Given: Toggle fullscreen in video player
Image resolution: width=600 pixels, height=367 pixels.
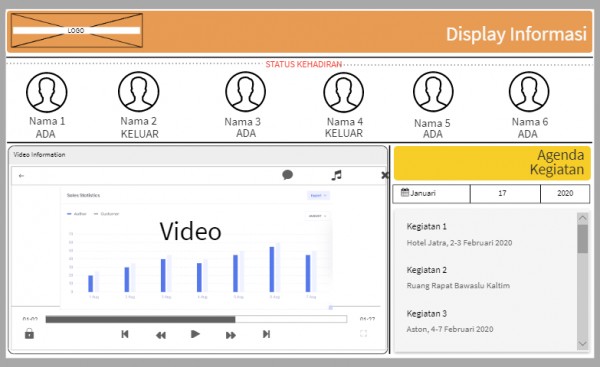Looking at the screenshot, I should point(364,334).
